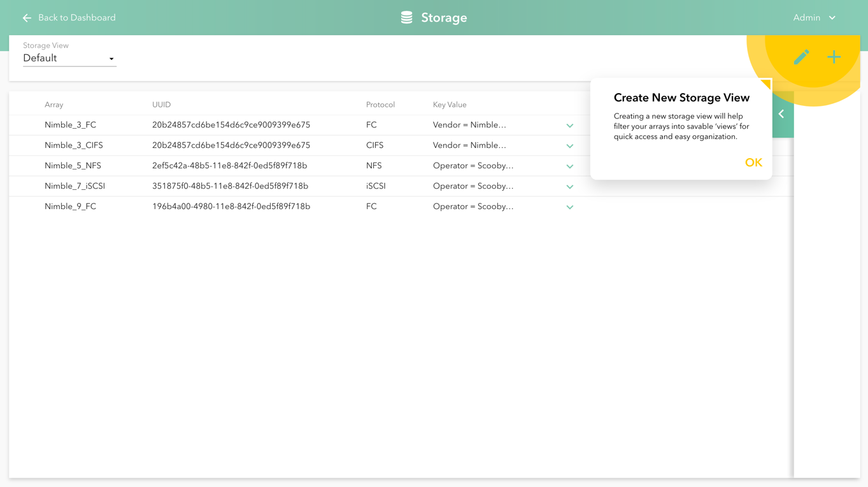
Task: Select the Nimble_3_FC array name
Action: [x=70, y=125]
